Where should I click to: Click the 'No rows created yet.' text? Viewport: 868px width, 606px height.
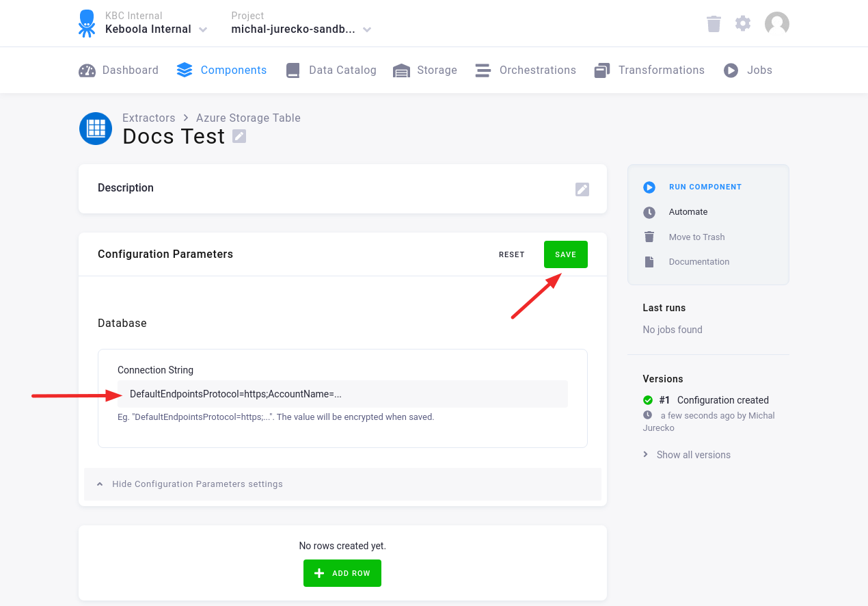point(342,546)
